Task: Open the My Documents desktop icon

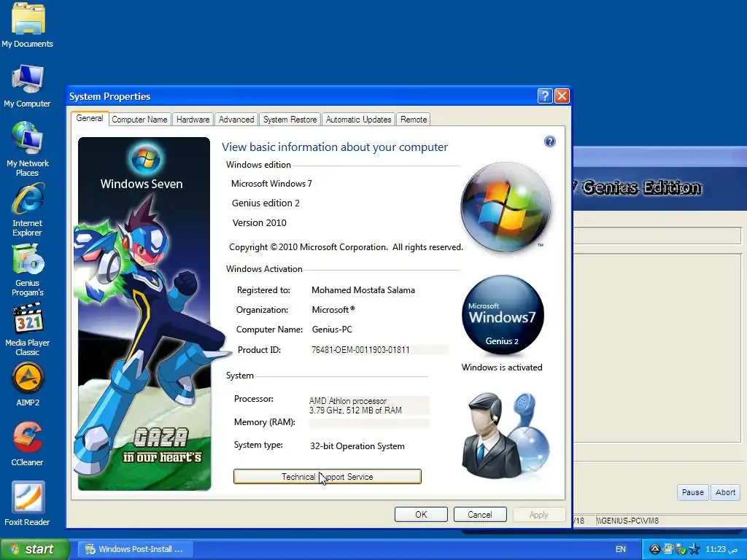Action: click(28, 24)
